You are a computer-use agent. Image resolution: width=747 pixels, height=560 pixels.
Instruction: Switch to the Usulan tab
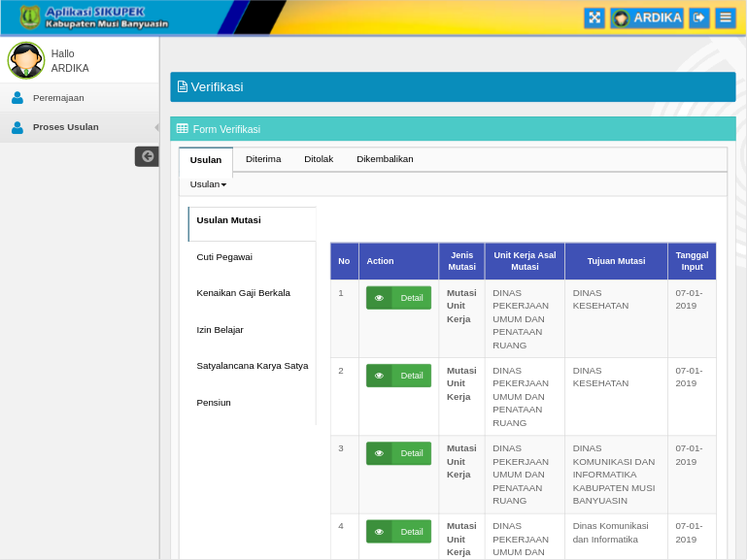tap(206, 160)
